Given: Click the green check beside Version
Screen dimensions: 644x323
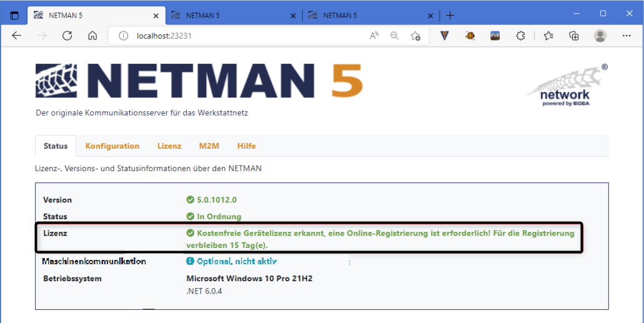Looking at the screenshot, I should [x=190, y=200].
